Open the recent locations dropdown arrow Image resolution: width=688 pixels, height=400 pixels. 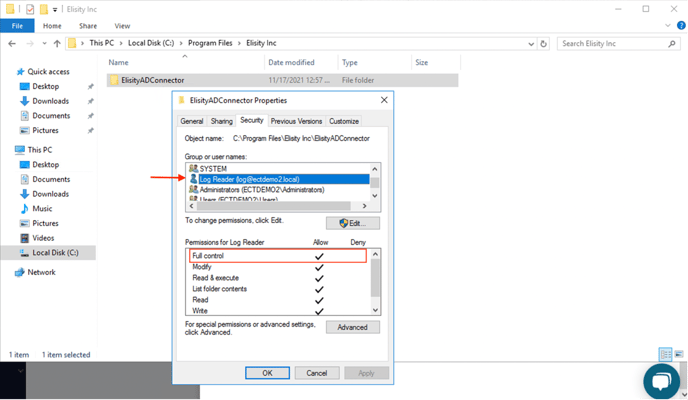tap(44, 43)
